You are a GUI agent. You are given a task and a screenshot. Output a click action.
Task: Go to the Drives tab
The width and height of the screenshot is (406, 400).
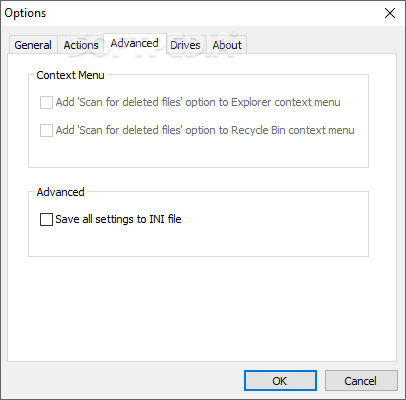coord(185,45)
